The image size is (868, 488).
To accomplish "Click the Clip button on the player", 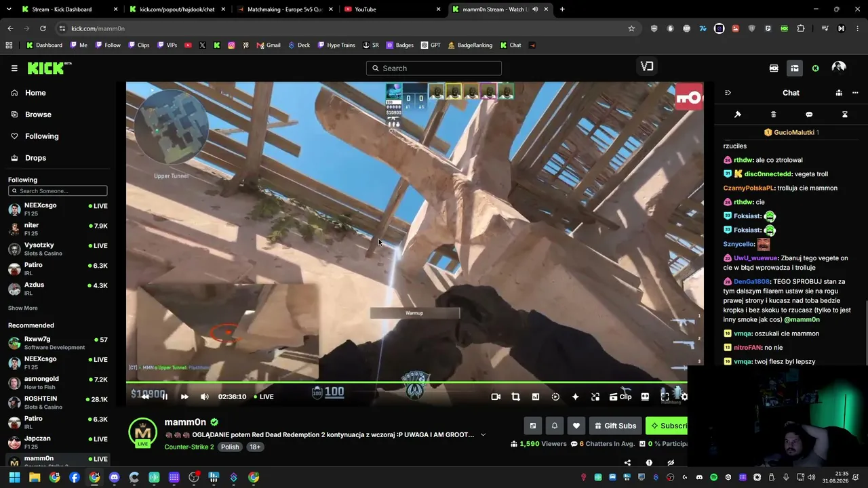I will 620,396.
